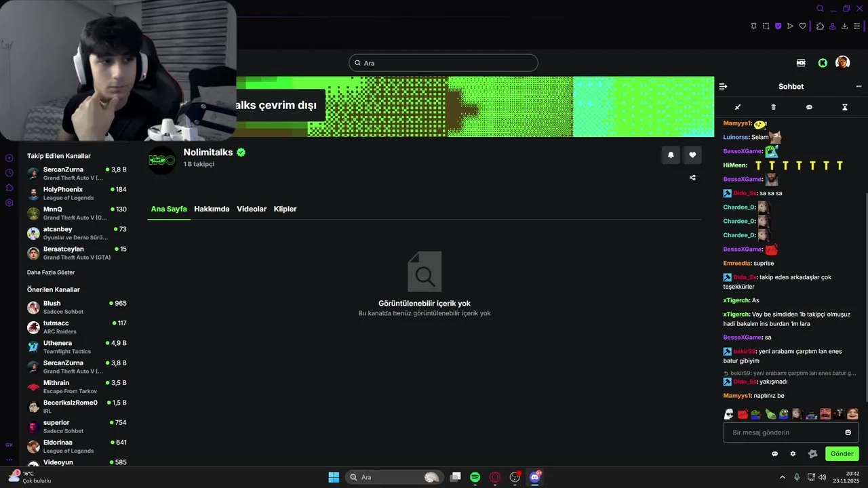This screenshot has height=488, width=868.
Task: Click the browser snapshot selection icon
Action: point(766,26)
